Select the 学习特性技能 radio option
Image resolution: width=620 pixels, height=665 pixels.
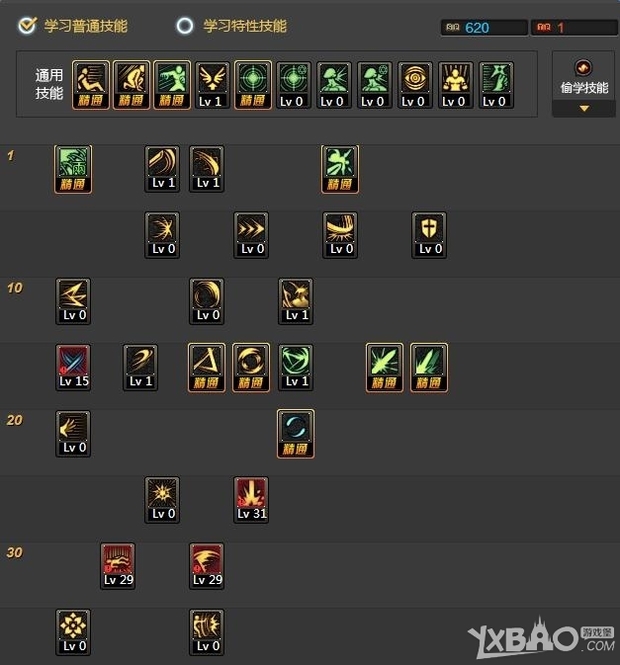click(184, 26)
